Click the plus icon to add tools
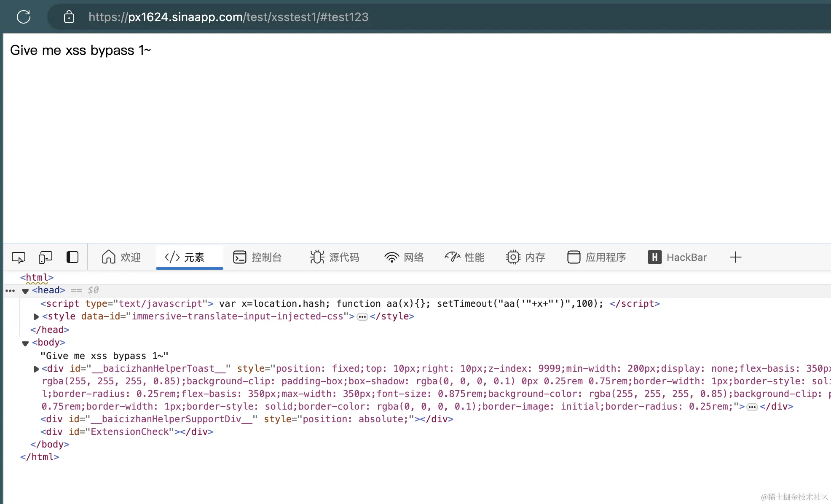 735,257
